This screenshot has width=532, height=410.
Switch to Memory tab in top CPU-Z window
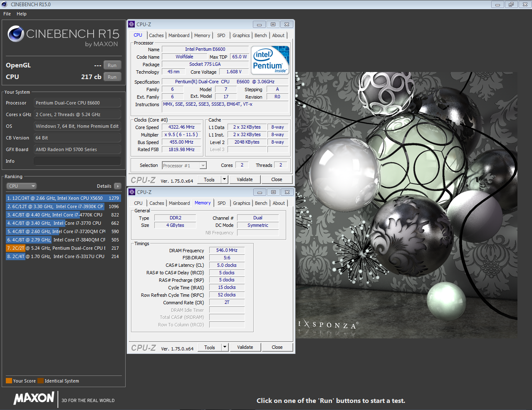point(202,35)
